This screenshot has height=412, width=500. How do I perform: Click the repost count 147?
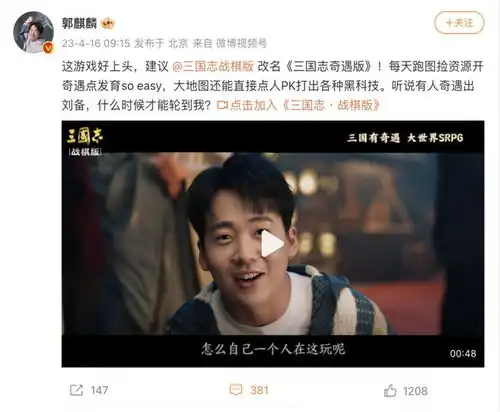pos(99,390)
